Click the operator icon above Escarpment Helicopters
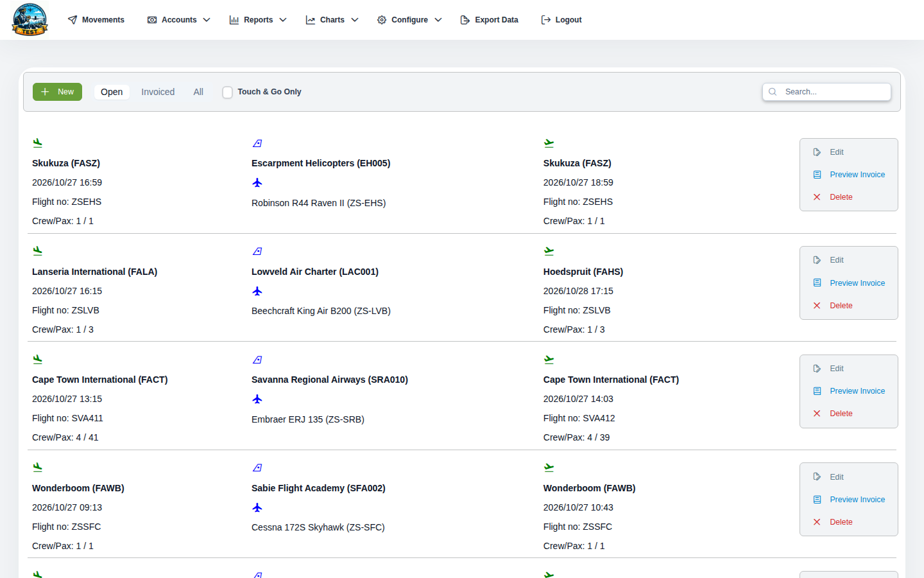The height and width of the screenshot is (578, 924). coord(257,143)
